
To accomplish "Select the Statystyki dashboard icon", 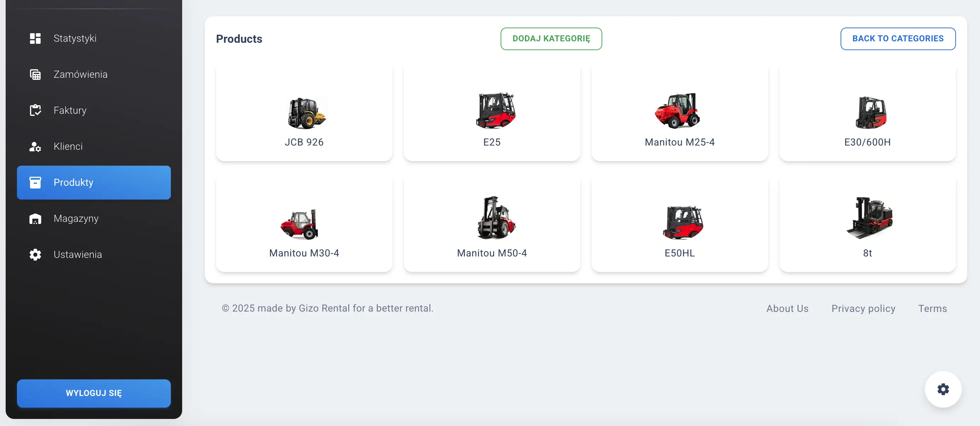I will [35, 38].
